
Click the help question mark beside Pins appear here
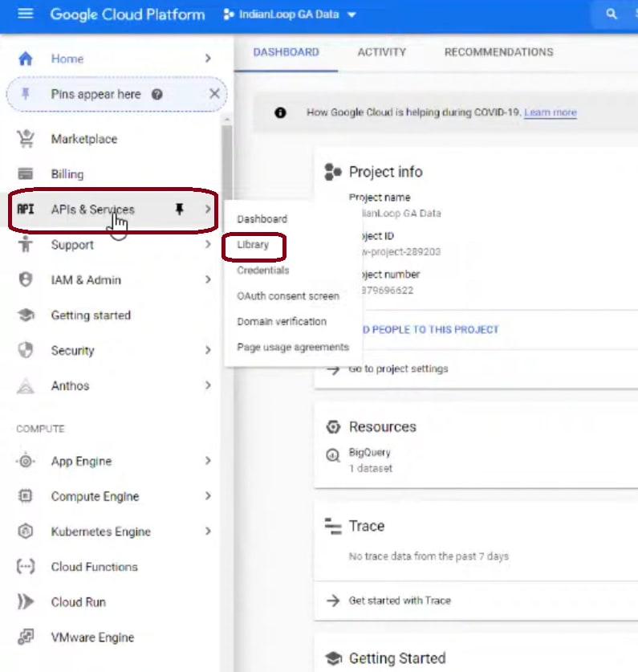point(156,94)
